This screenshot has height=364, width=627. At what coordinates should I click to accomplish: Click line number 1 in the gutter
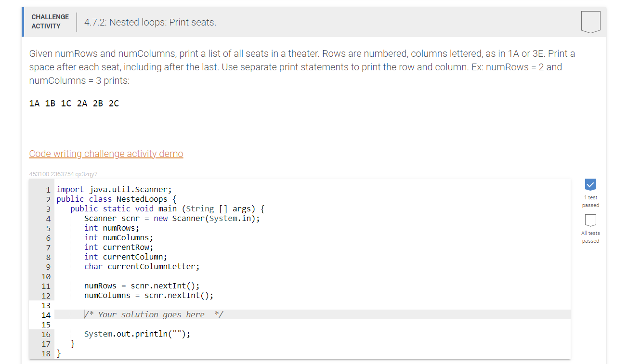(x=48, y=189)
